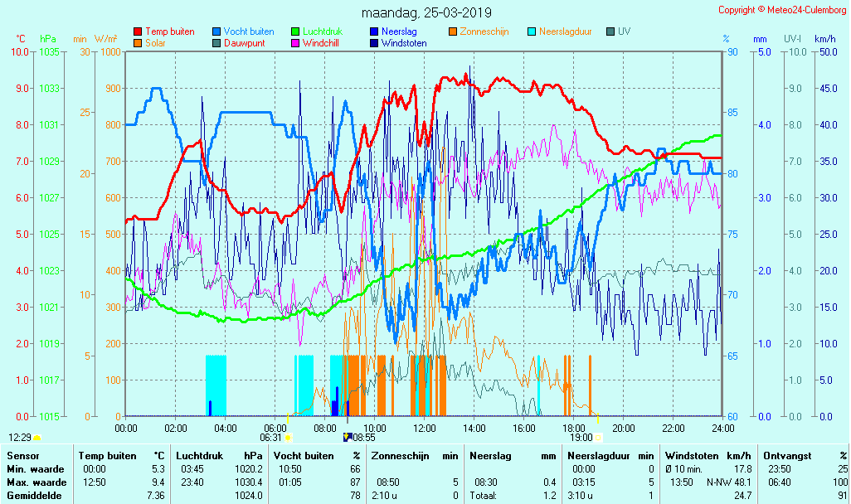Screen dimensions: 851x504
Task: Click the blue Vocht buiten legend square
Action: pyautogui.click(x=216, y=31)
